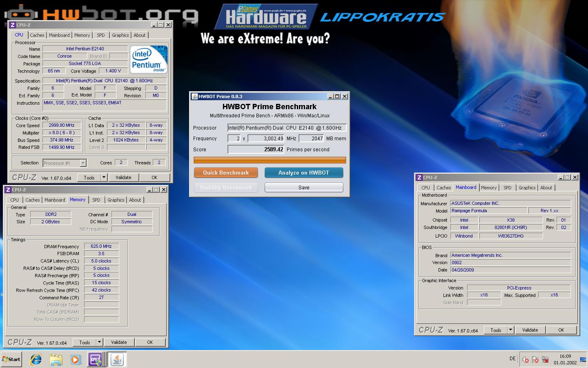The width and height of the screenshot is (588, 368).
Task: Open the Start menu
Action: 11,359
